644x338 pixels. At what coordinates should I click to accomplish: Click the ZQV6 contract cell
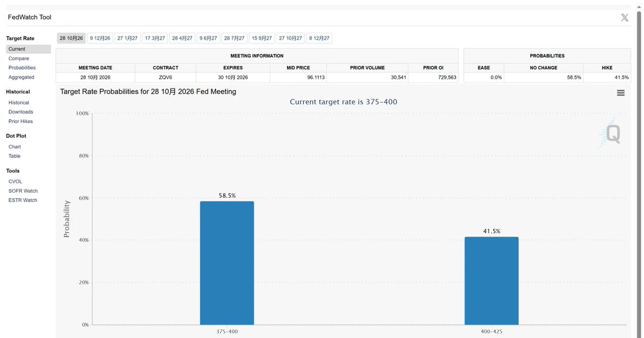point(165,77)
